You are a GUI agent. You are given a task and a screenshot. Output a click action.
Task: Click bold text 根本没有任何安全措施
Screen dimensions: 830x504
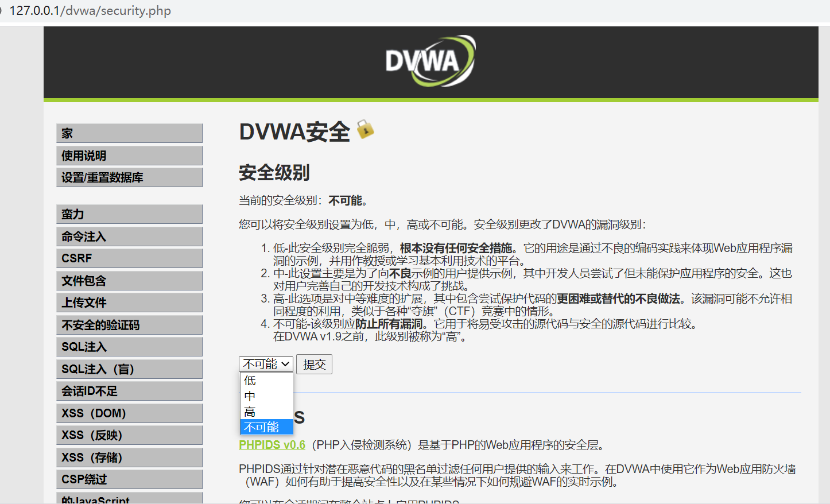pos(456,248)
